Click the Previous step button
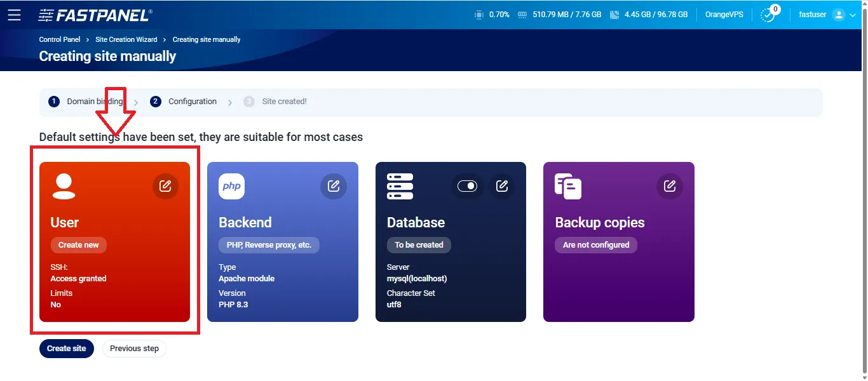 134,349
